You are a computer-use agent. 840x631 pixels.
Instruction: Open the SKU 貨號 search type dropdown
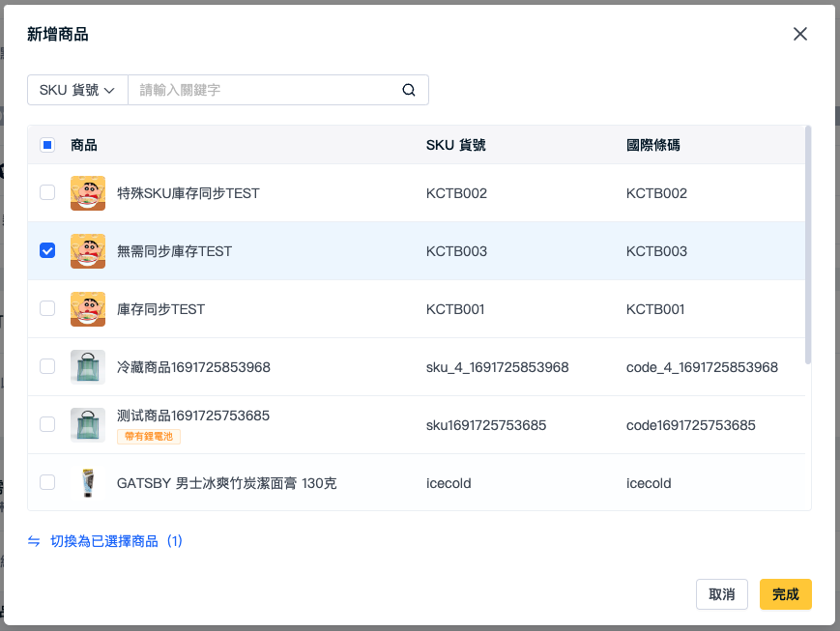point(77,90)
